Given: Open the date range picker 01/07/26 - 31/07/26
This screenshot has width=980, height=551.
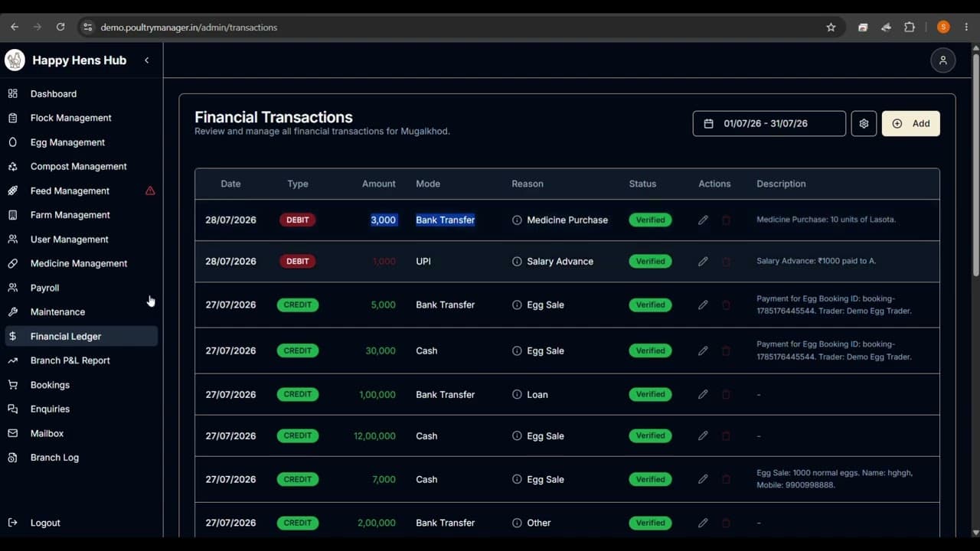Looking at the screenshot, I should pyautogui.click(x=769, y=123).
